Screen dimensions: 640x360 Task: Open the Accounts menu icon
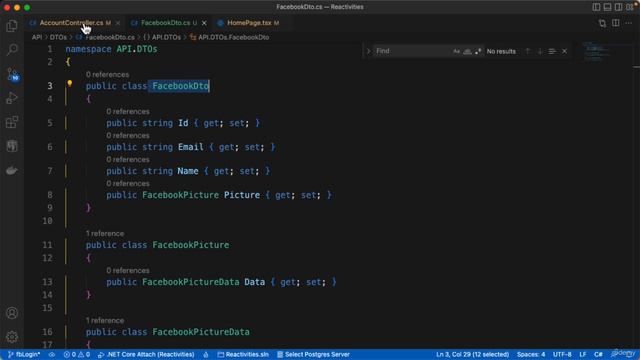[12, 313]
